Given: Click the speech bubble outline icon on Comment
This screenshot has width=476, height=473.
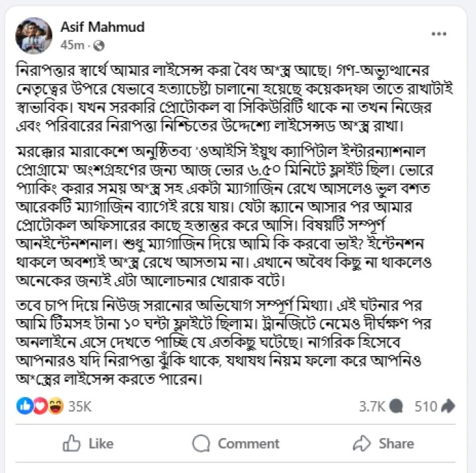Looking at the screenshot, I should coord(201,443).
